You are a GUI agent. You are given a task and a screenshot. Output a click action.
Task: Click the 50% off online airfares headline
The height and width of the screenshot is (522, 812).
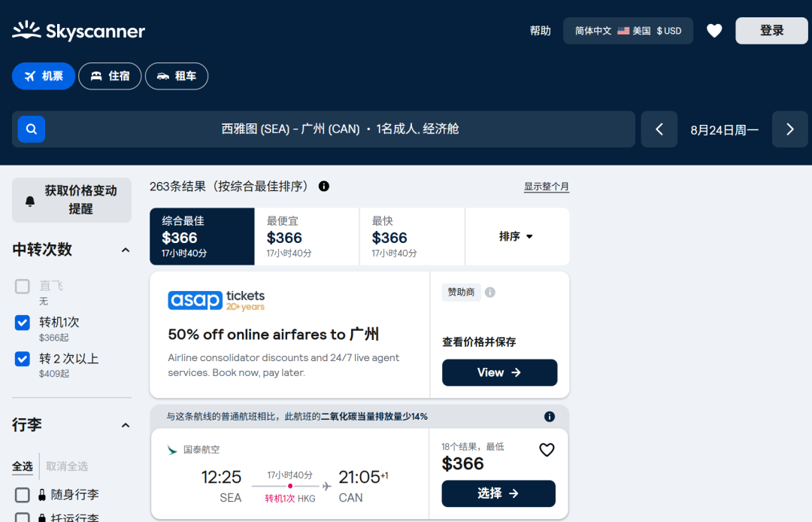pos(273,335)
